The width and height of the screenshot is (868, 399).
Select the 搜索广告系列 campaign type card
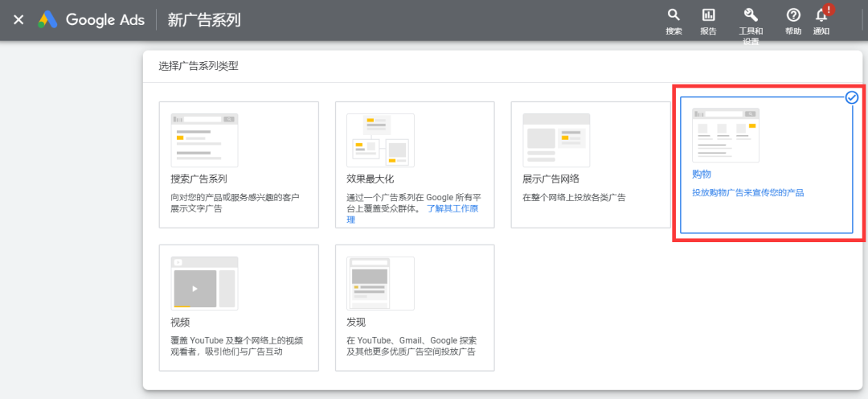tap(239, 165)
